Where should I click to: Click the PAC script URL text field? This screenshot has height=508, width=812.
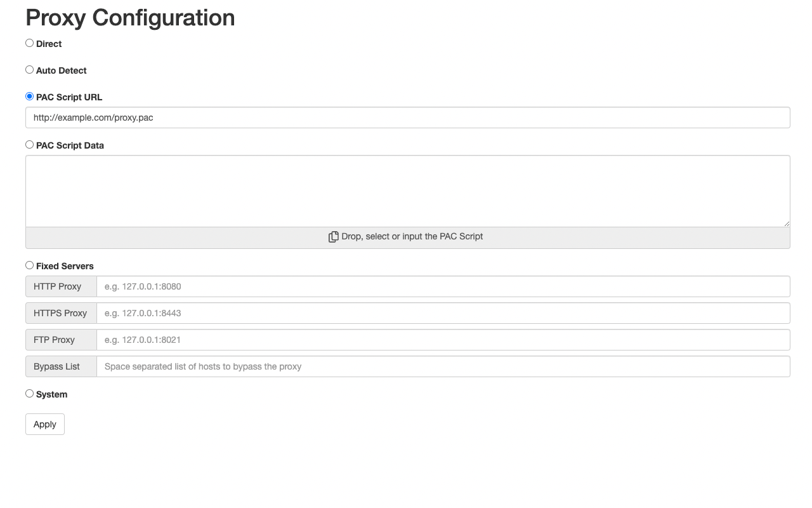coord(408,117)
